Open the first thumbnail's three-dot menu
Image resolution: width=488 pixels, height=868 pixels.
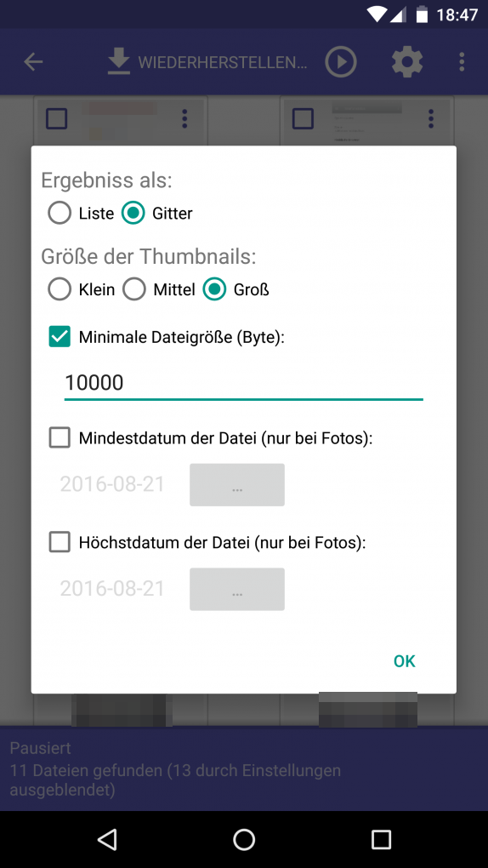[184, 118]
